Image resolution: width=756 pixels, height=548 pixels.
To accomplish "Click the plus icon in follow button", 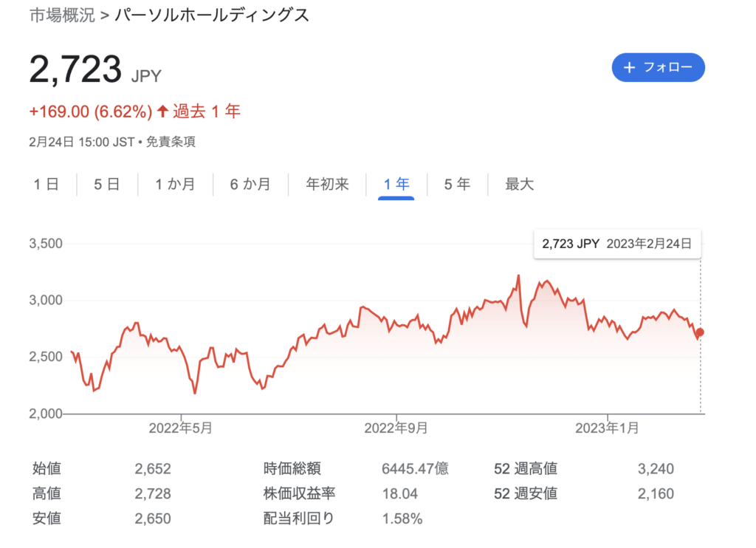I will [629, 68].
